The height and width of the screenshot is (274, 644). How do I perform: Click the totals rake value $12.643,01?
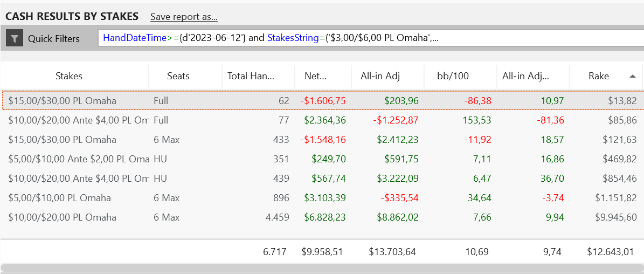(x=611, y=251)
